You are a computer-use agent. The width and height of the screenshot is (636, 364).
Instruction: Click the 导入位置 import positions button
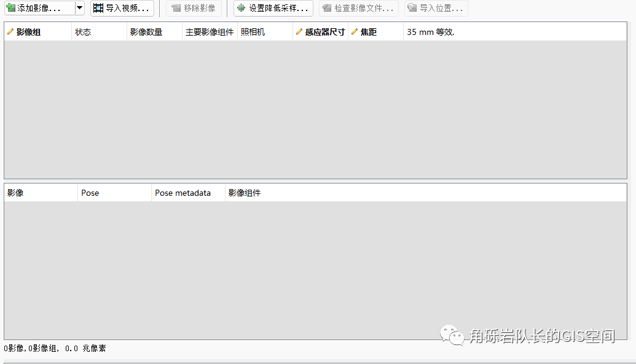click(436, 8)
